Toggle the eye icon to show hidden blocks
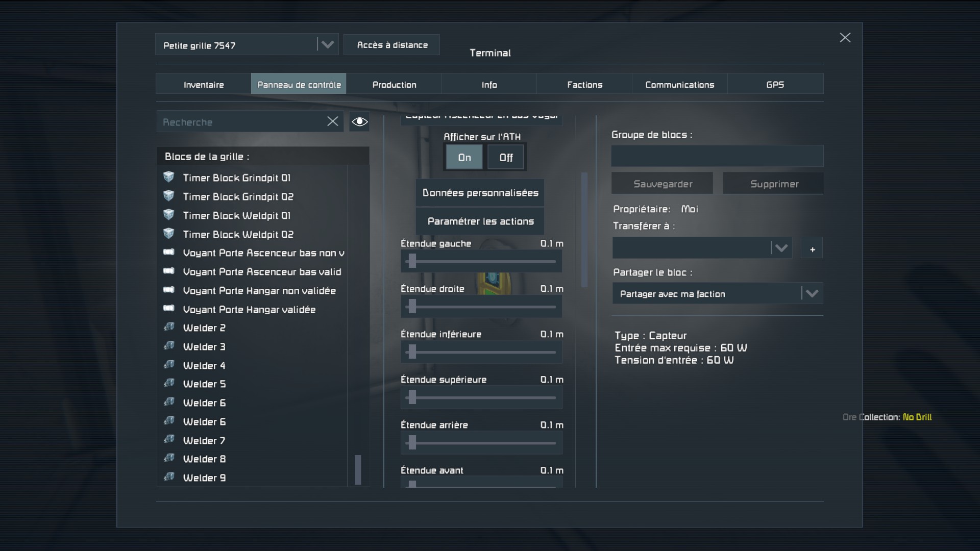Screen dimensions: 980x551 coord(359,121)
